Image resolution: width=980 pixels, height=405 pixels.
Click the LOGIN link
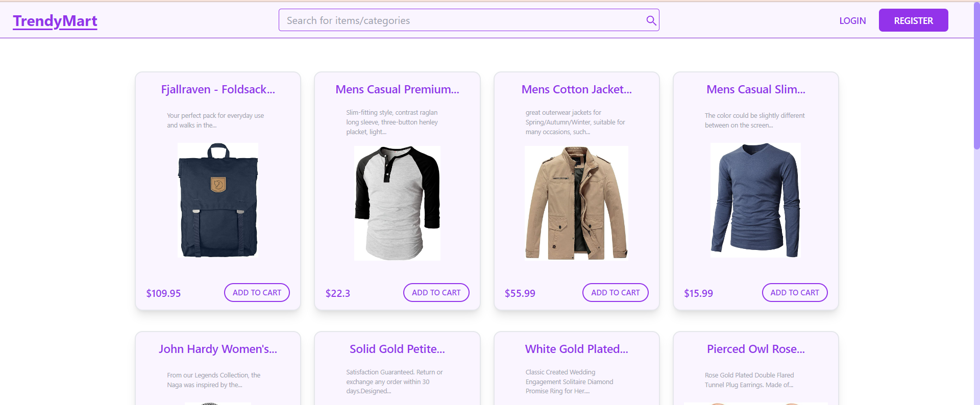(x=852, y=21)
